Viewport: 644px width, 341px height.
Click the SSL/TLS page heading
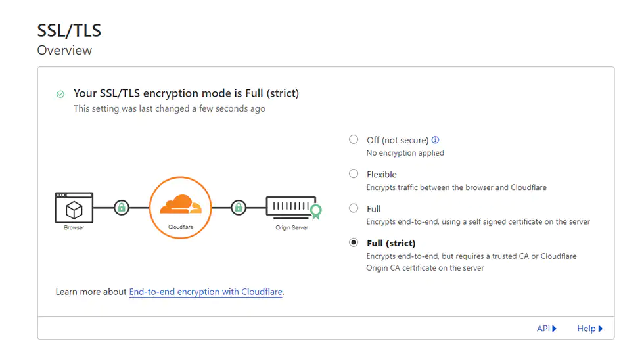click(x=69, y=30)
